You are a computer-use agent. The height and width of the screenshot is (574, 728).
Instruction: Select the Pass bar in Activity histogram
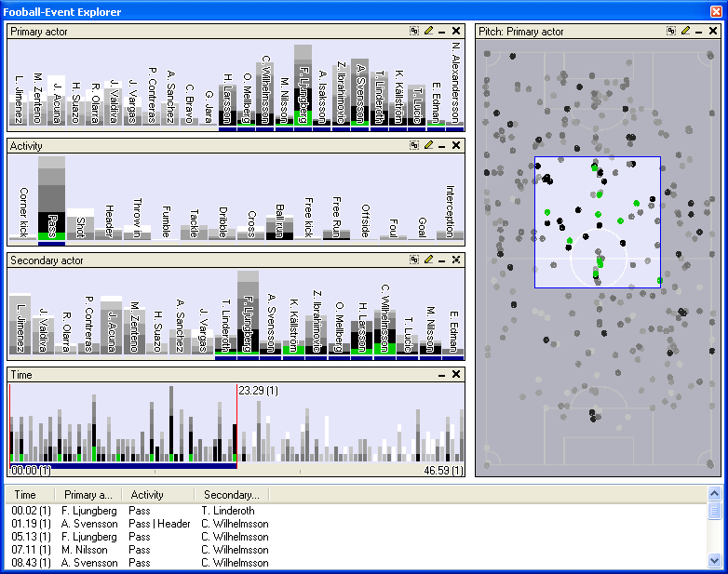tap(51, 198)
